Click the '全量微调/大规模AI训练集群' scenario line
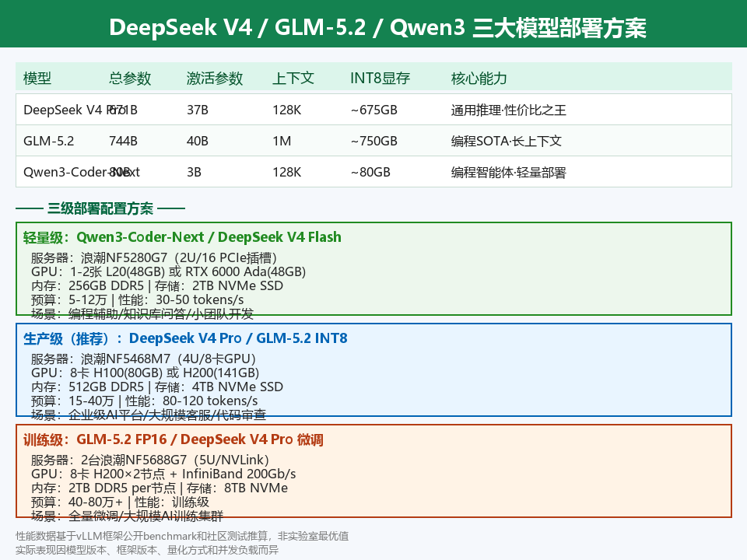The image size is (747, 560). 127,516
